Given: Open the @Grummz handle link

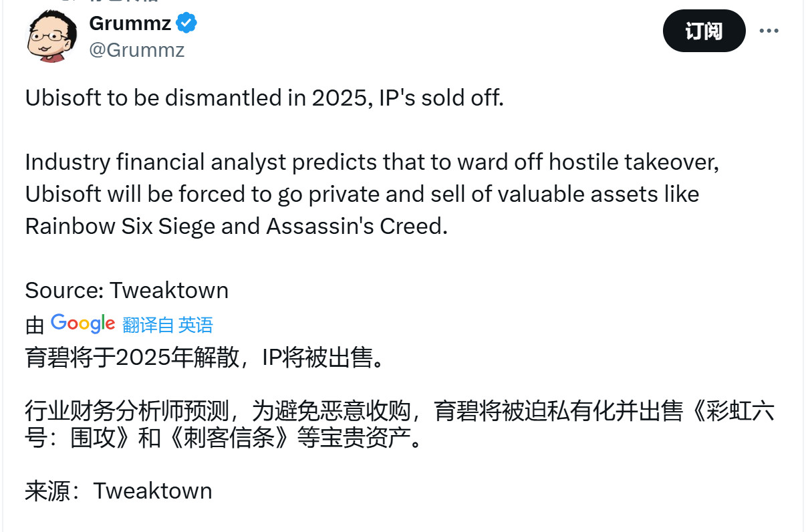Looking at the screenshot, I should (x=138, y=49).
